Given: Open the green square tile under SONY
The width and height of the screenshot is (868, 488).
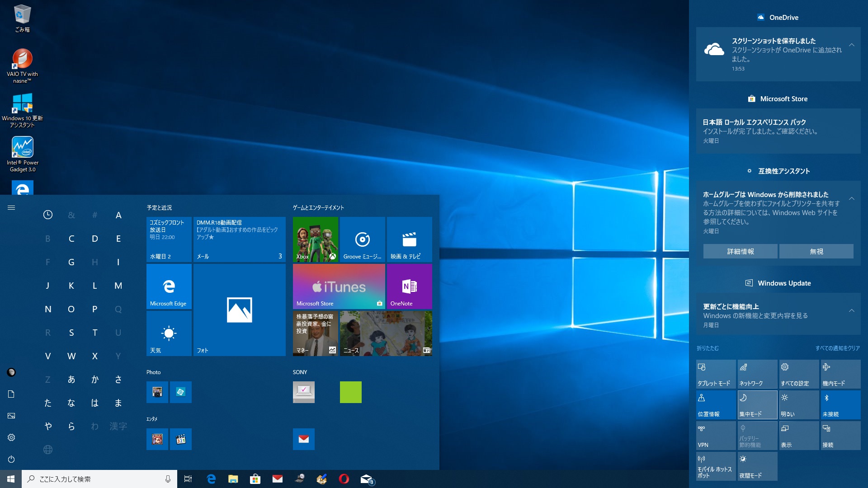Looking at the screenshot, I should [x=350, y=392].
